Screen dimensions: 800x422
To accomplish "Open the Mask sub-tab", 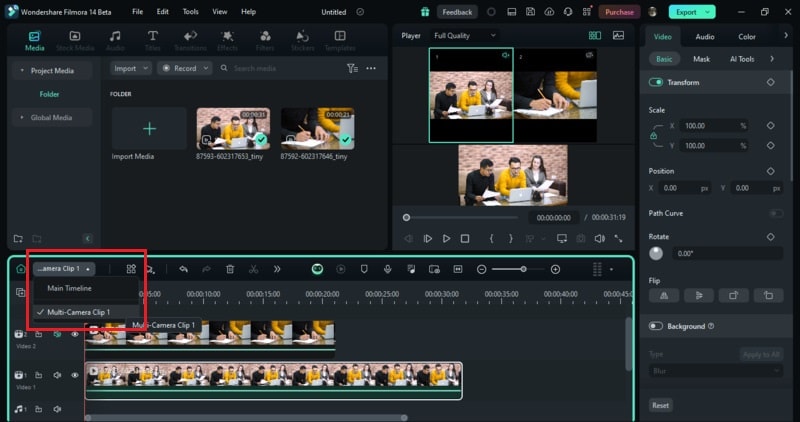I will [x=701, y=59].
